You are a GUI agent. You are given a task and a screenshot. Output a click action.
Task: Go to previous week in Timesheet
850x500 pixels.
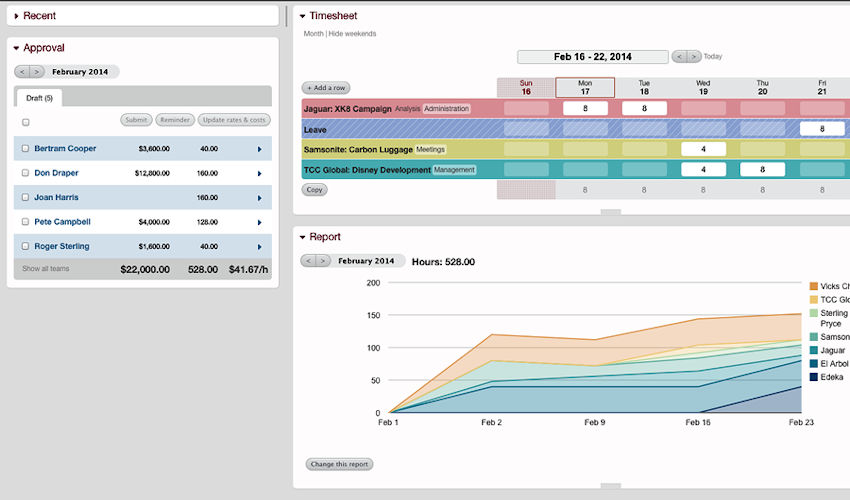(679, 57)
